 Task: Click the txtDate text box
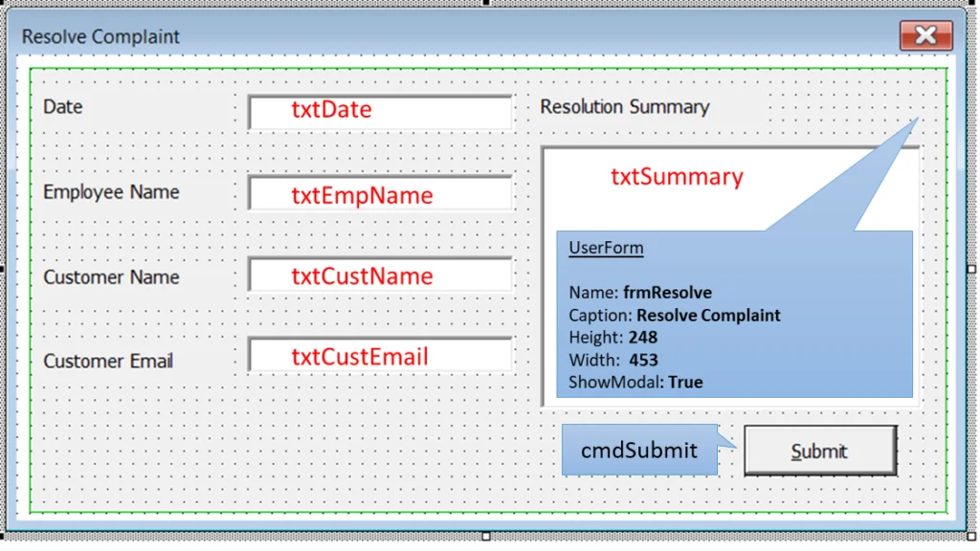coord(380,111)
